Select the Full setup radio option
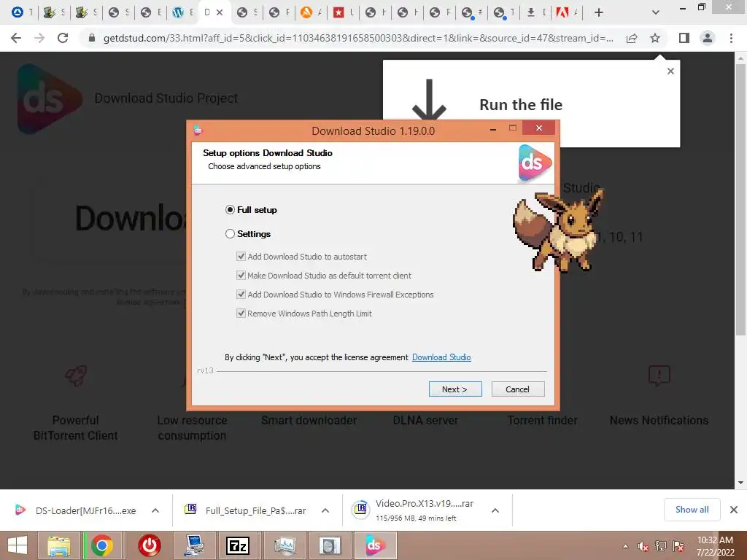The width and height of the screenshot is (747, 560). (x=230, y=209)
